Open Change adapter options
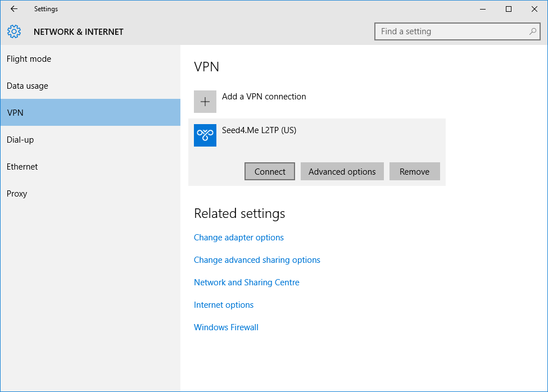The width and height of the screenshot is (548, 392). (238, 237)
